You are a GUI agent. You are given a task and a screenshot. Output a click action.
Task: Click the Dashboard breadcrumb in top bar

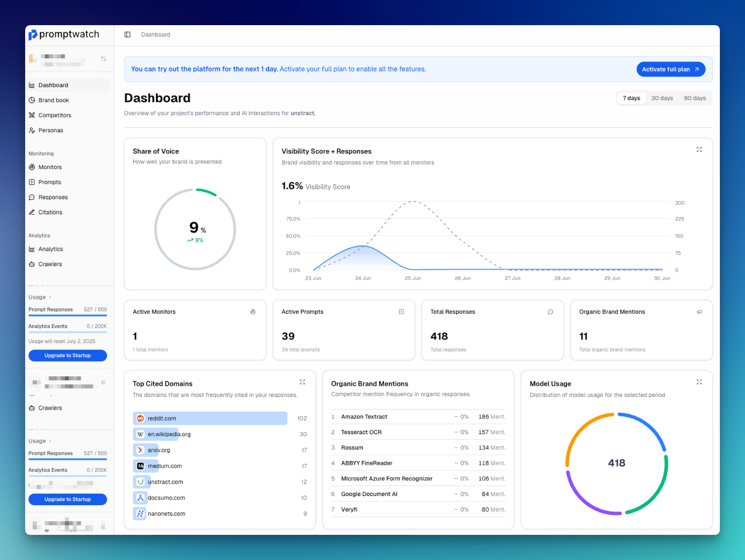(x=155, y=35)
